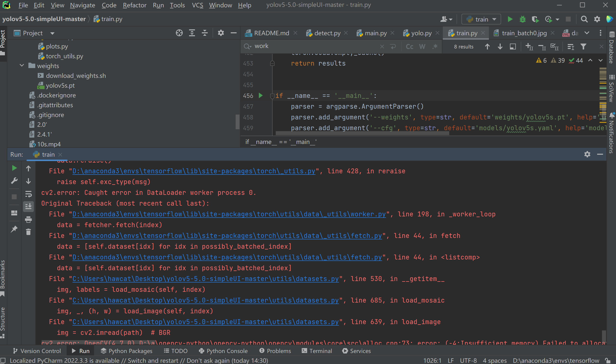Open datasets.py link at line 530
Image resolution: width=616 pixels, height=364 pixels.
click(x=205, y=279)
